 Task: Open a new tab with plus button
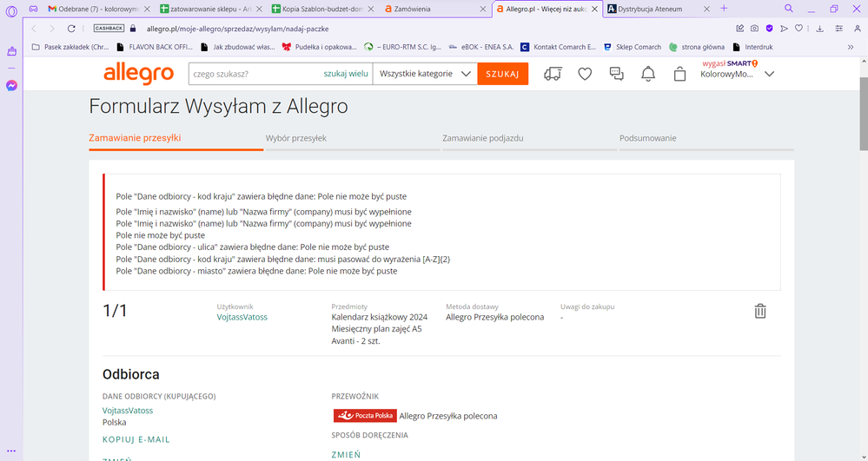click(x=724, y=9)
